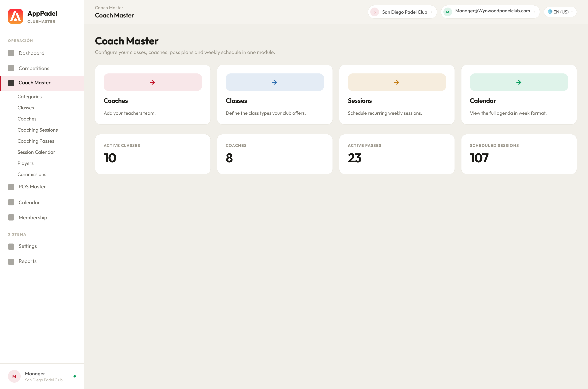
Task: Click the Scheduled Sessions stat card
Action: (519, 154)
